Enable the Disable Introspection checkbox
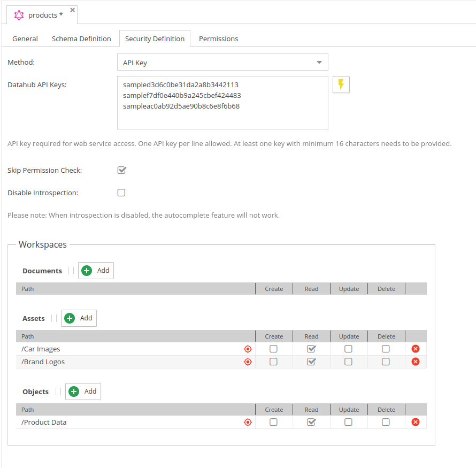 tap(121, 193)
